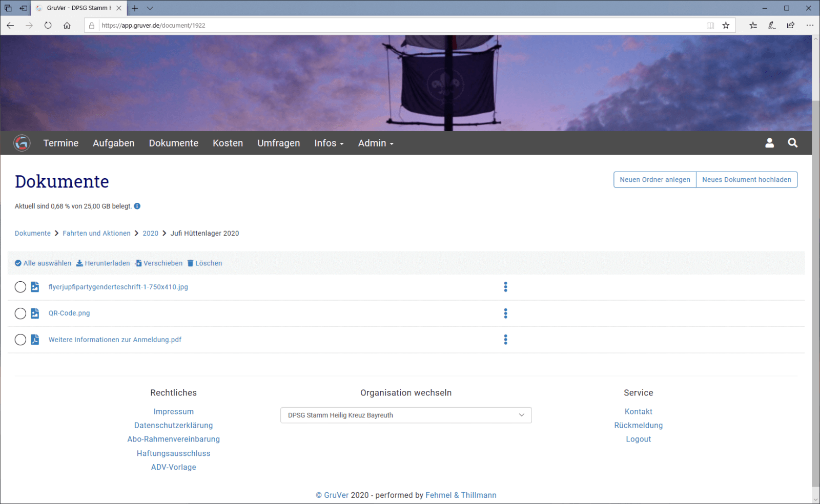Go to Dokumente breadcrumb
Screen dimensions: 820x504
tap(33, 233)
